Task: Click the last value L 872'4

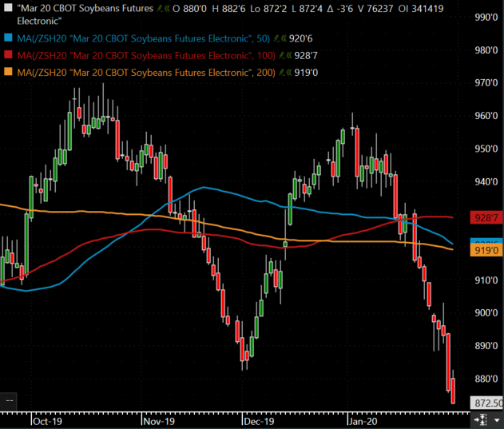Action: (307, 9)
